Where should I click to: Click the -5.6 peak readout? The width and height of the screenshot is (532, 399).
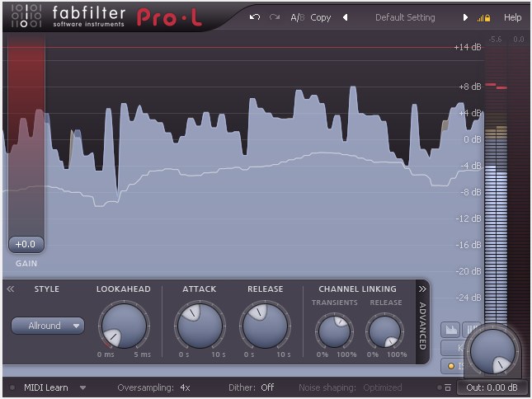tap(495, 40)
